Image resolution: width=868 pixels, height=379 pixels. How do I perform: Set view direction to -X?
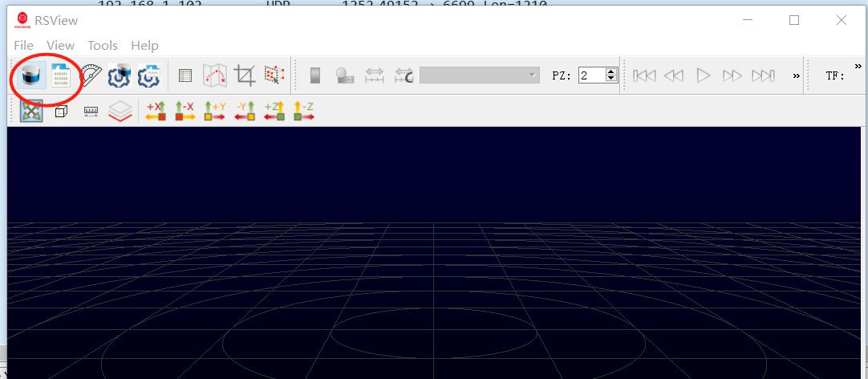[x=185, y=112]
